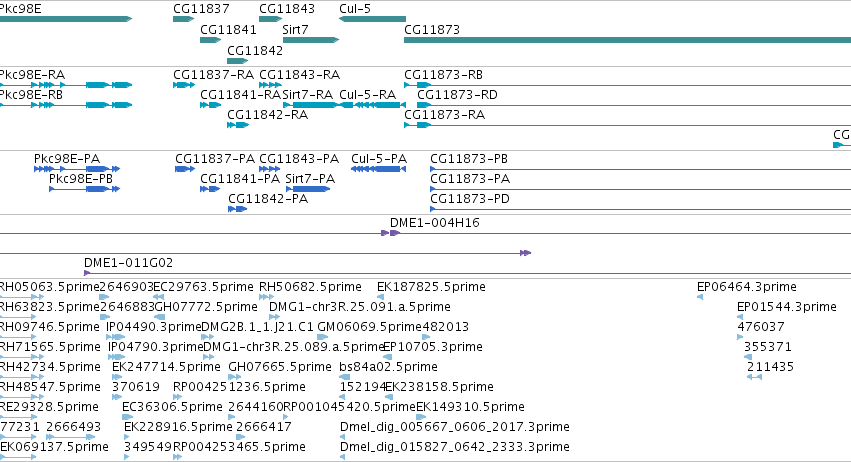This screenshot has height=462, width=851.
Task: Choose the CG11842 gene glyph
Action: click(237, 61)
